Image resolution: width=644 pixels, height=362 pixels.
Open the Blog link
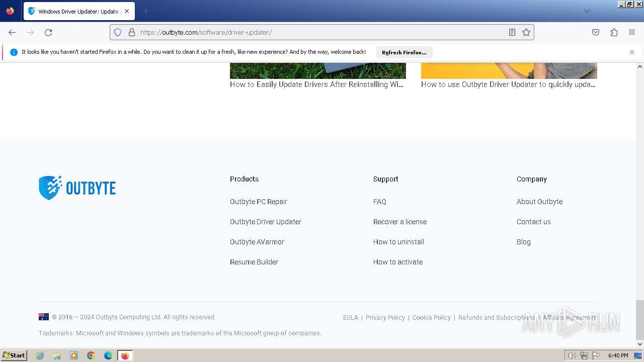524,242
